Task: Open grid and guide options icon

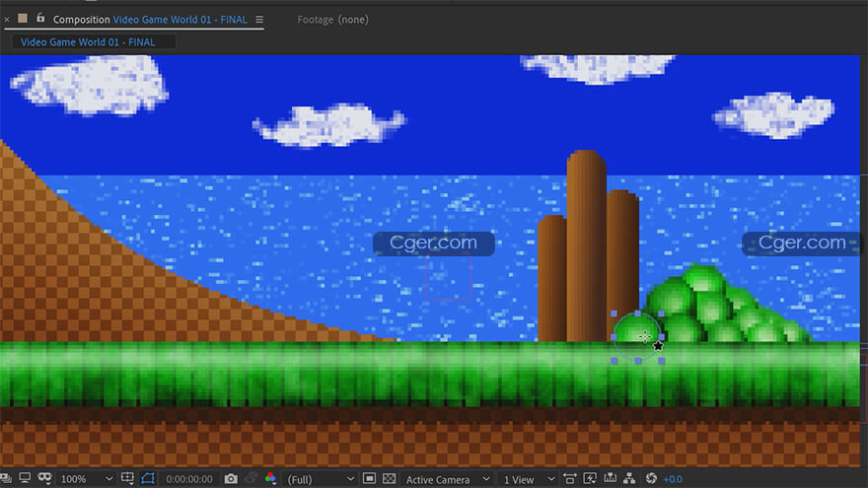Action: 127,478
